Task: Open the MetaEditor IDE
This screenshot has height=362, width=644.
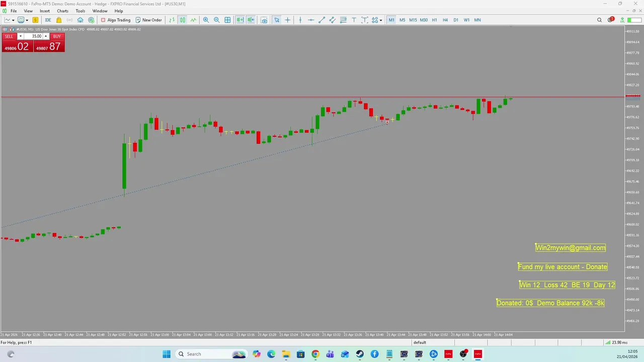Action: coord(48,20)
